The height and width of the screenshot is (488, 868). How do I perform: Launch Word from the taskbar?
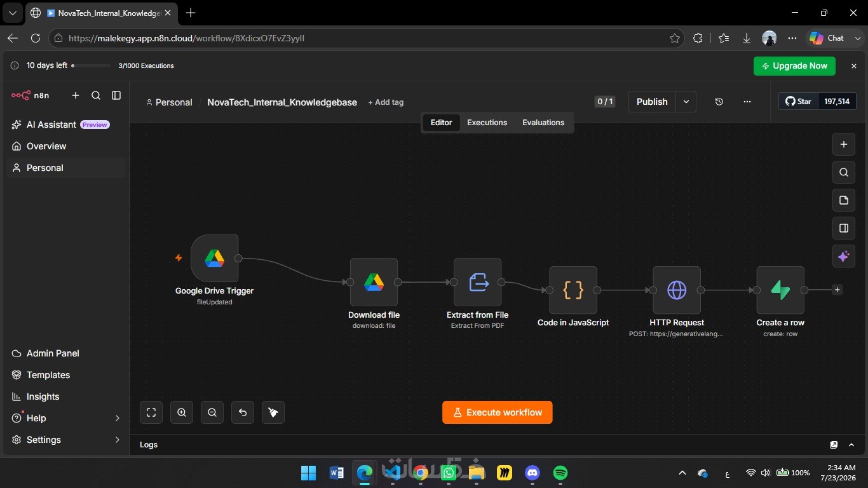[337, 473]
